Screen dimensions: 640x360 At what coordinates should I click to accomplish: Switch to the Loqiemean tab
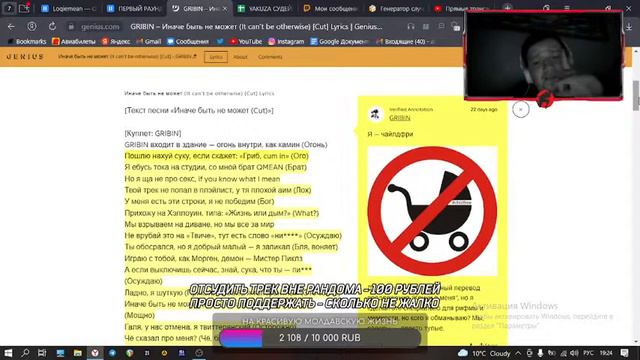pyautogui.click(x=69, y=9)
